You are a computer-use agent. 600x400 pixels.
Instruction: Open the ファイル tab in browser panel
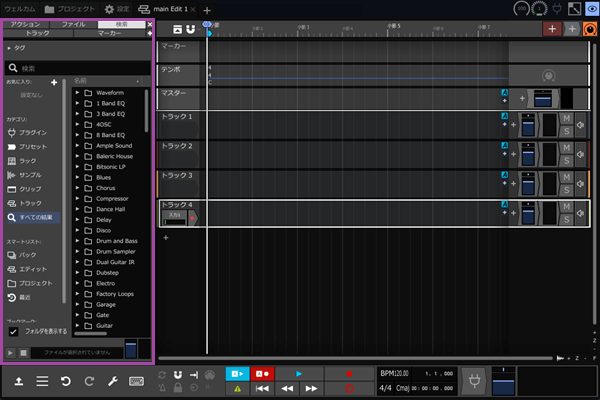tap(73, 23)
